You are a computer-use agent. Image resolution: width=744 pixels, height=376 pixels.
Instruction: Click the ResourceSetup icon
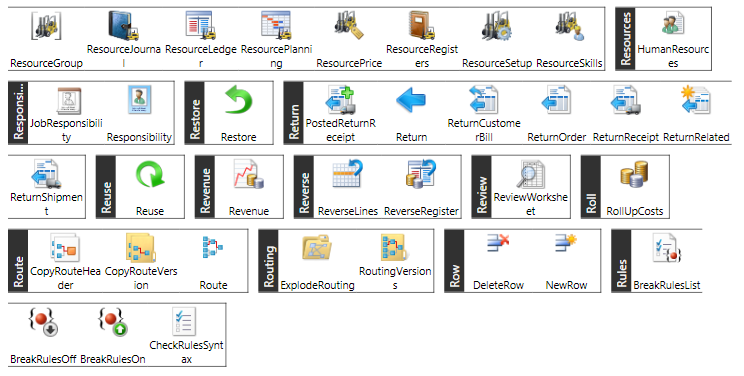click(497, 26)
